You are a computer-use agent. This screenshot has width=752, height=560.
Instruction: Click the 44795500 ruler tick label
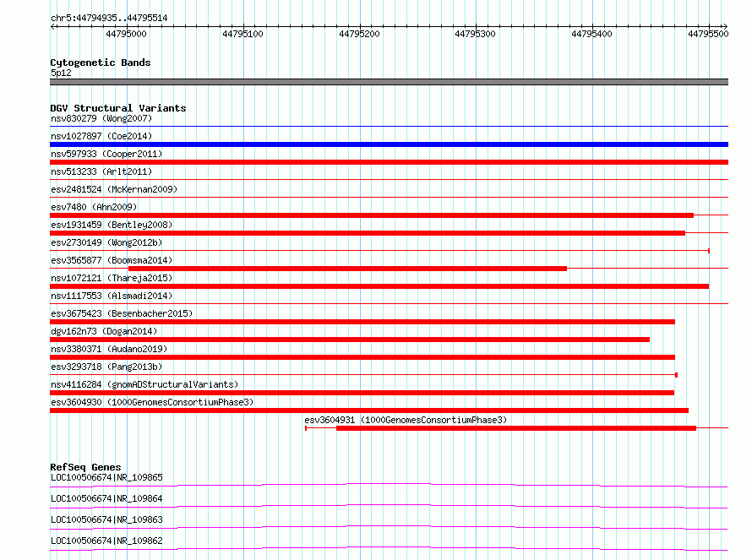(x=708, y=34)
